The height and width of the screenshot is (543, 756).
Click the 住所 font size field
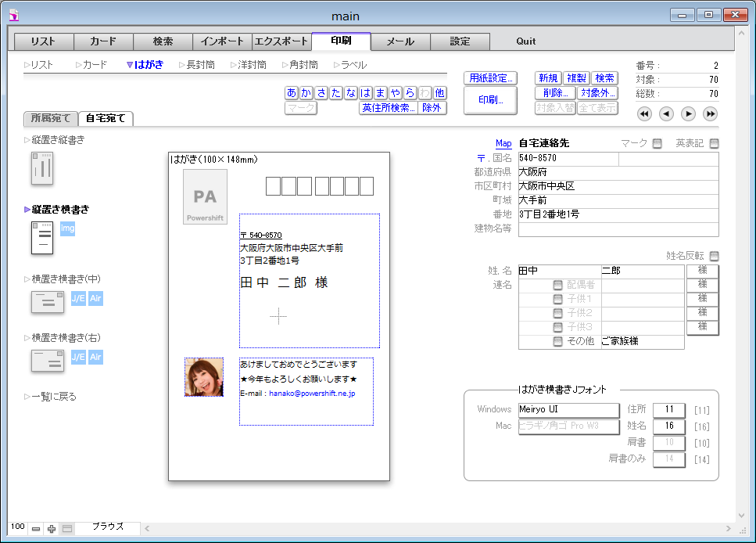(x=668, y=410)
